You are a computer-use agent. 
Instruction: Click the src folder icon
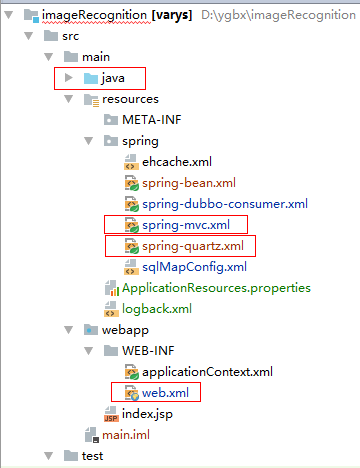pyautogui.click(x=51, y=36)
